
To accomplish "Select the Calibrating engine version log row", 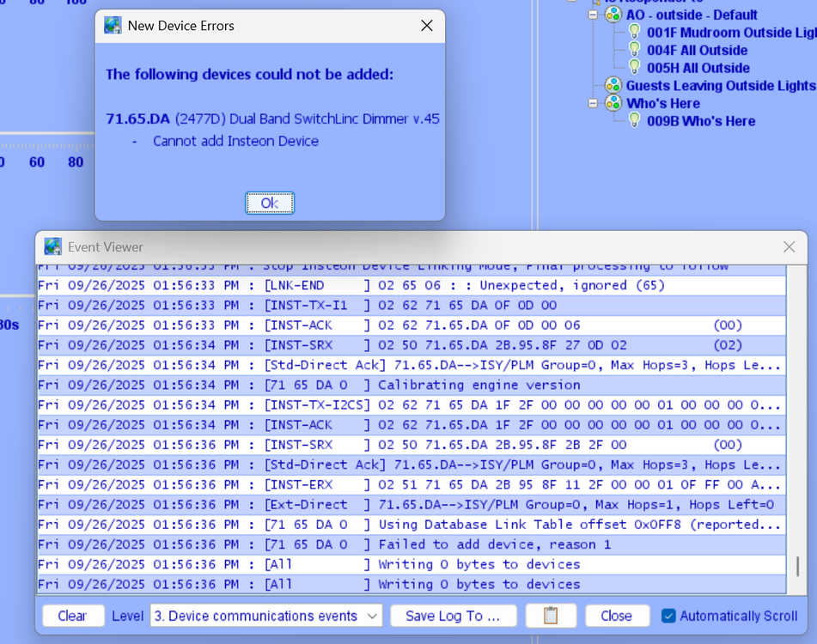I will click(412, 386).
